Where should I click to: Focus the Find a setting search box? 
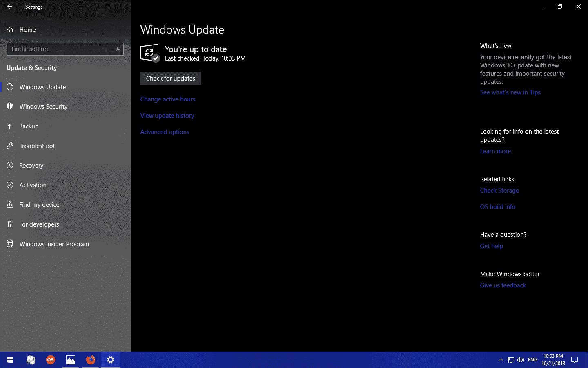point(65,49)
